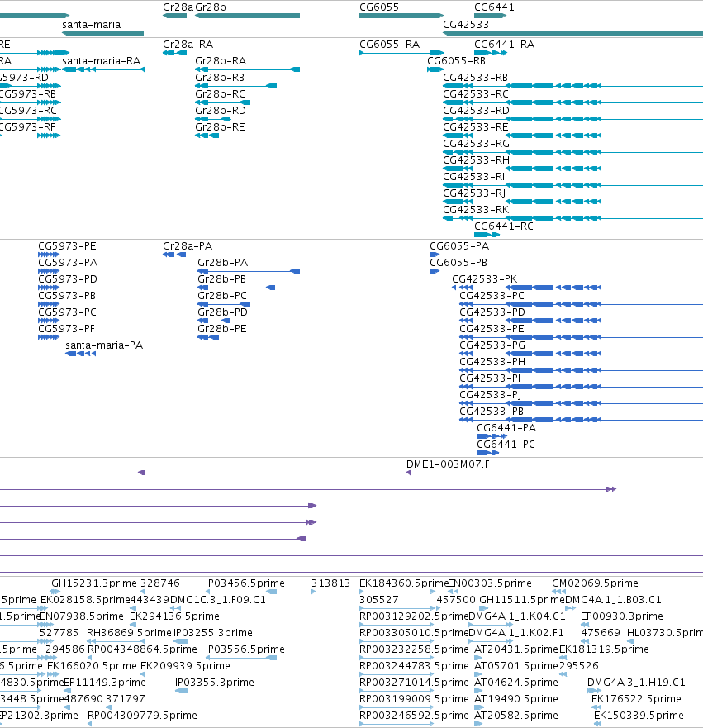703x728 pixels.
Task: Click the CG5973-PA protein label
Action: 68,263
